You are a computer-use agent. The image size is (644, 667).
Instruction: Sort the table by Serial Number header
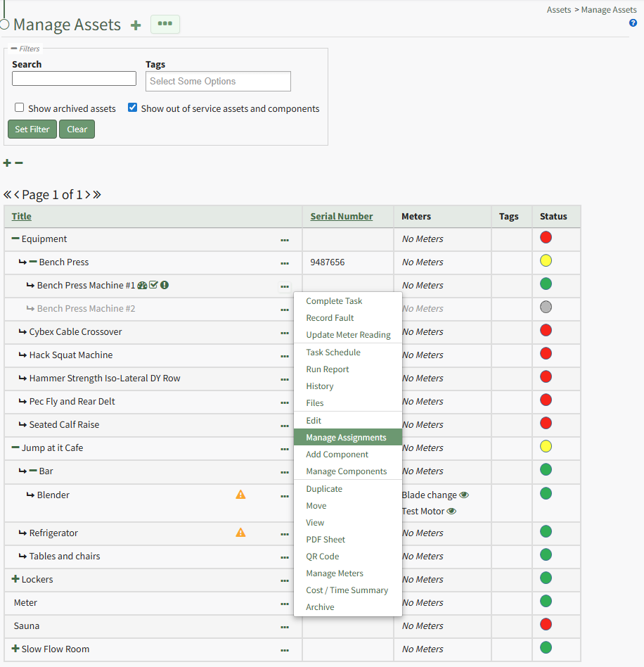[x=342, y=216]
